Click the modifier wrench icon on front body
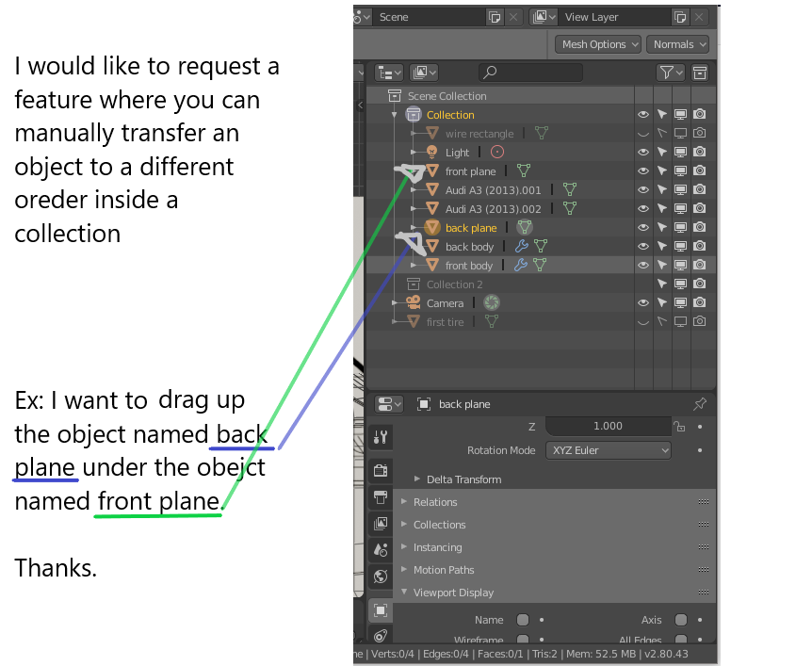This screenshot has height=666, width=812. [520, 265]
